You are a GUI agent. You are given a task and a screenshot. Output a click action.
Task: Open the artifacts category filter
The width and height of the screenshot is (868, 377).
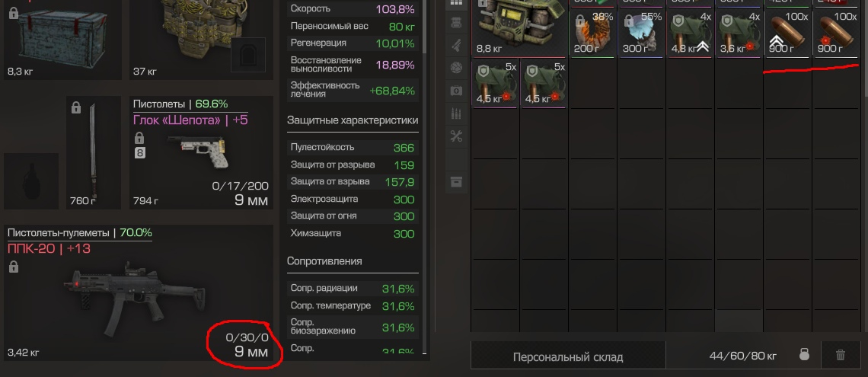tap(456, 68)
